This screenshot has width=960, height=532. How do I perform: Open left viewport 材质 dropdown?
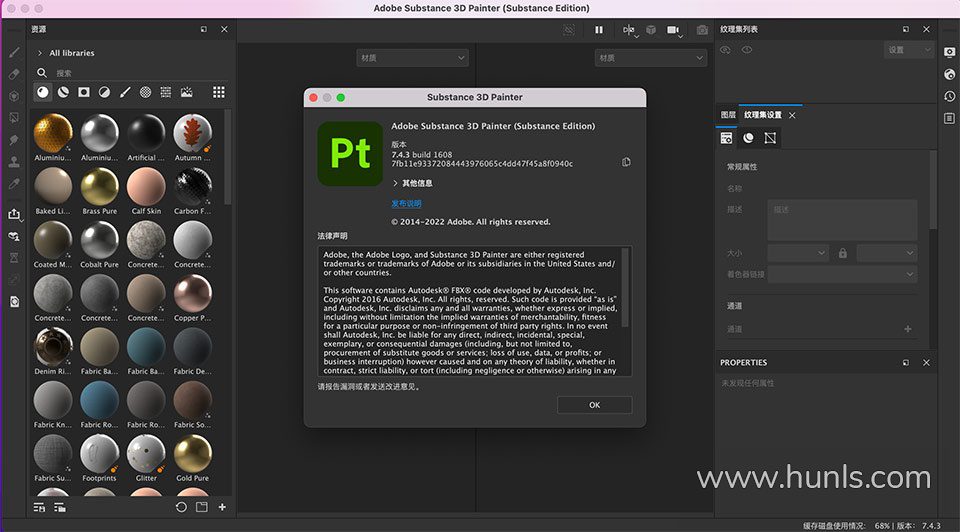[x=412, y=58]
